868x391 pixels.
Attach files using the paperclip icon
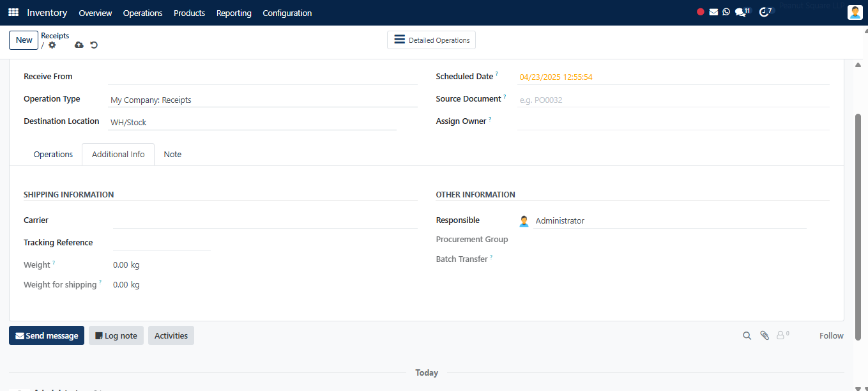[765, 335]
